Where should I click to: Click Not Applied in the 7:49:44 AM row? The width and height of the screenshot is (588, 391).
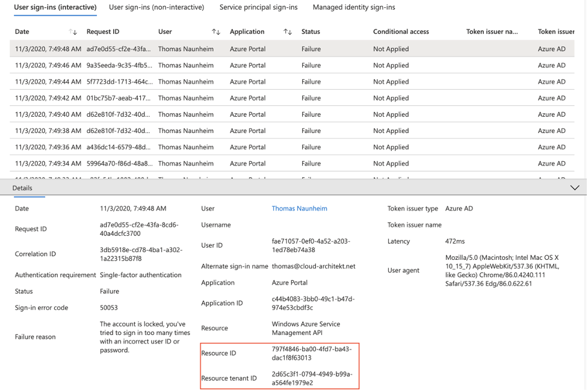pos(391,82)
